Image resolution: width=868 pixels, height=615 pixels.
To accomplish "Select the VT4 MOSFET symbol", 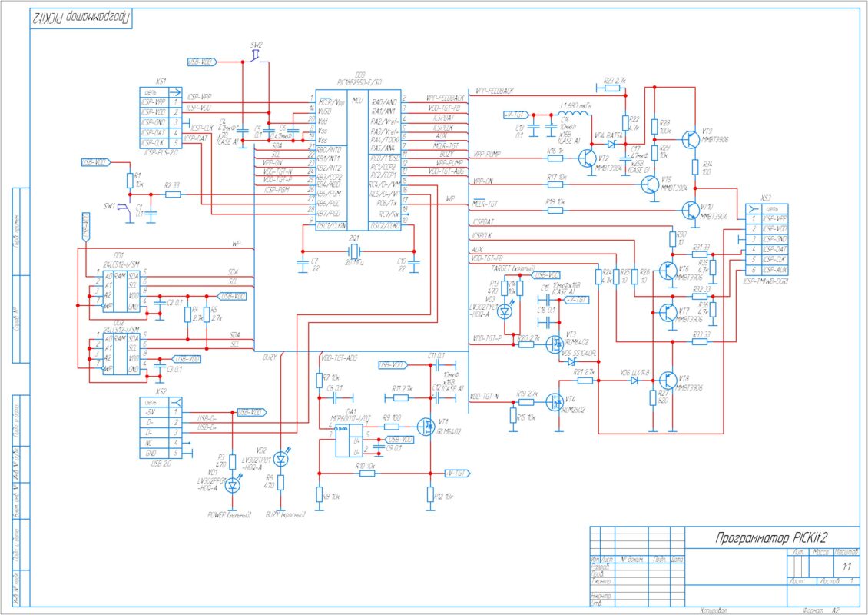I will coord(554,401).
